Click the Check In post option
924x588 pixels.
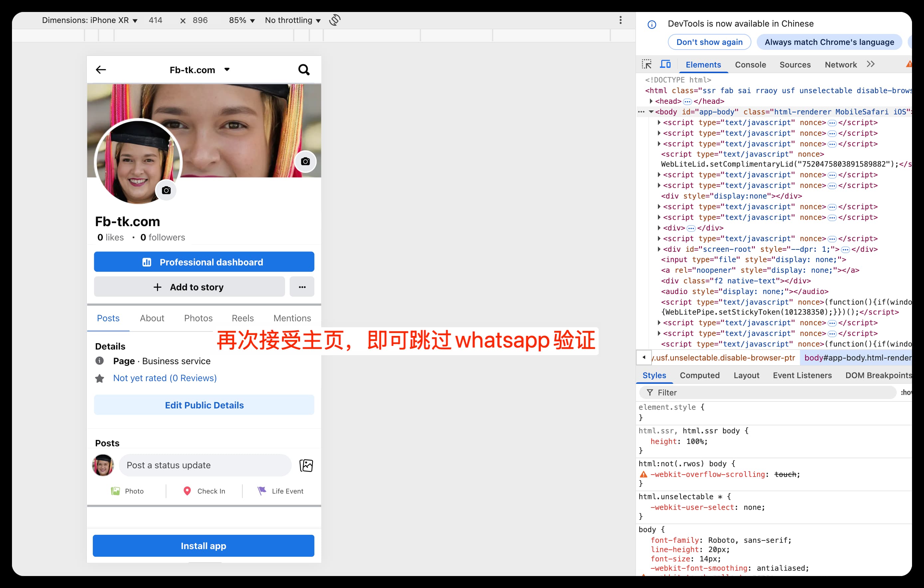tap(205, 491)
